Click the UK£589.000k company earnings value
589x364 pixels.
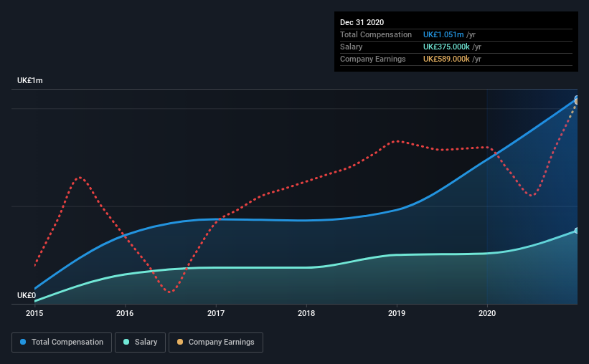[446, 59]
